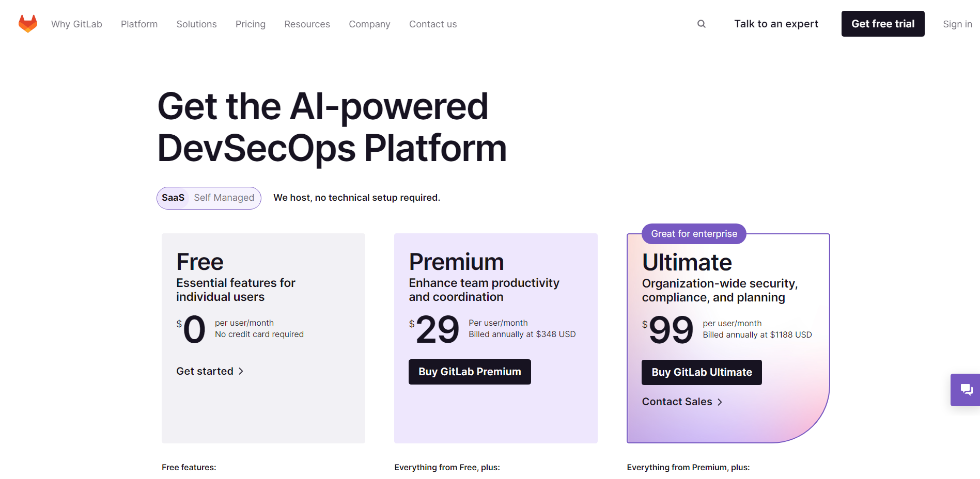Switch pricing toggle to Self Managed
The width and height of the screenshot is (980, 479).
pos(224,198)
